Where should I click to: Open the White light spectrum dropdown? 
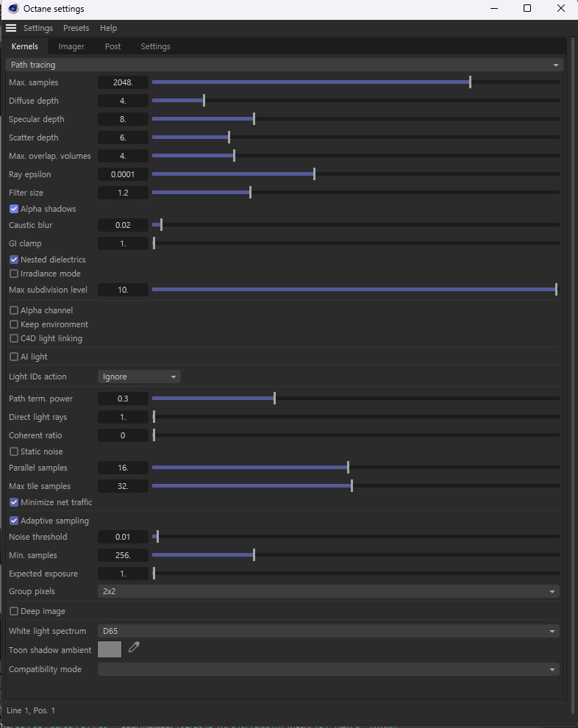coord(328,632)
